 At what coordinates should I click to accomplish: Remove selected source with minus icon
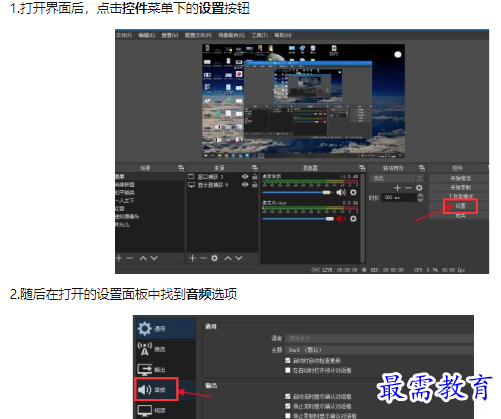[203, 258]
